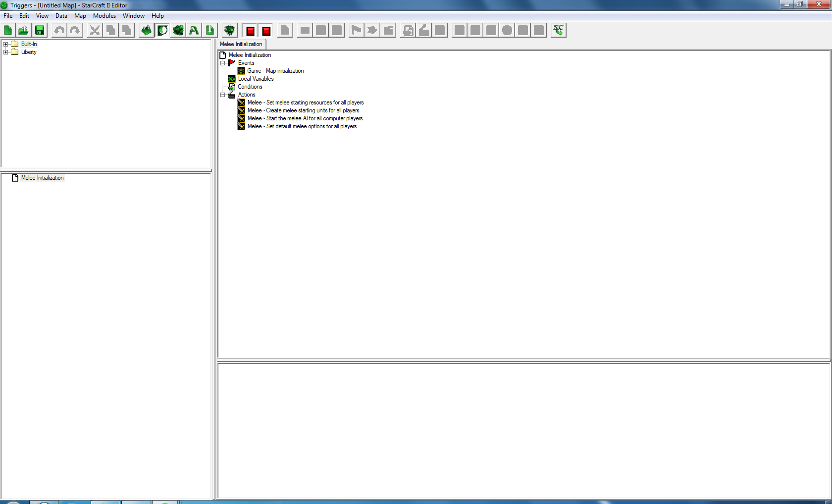Screen dimensions: 832x504
Task: Select the 'Game - Map initialization' event
Action: click(x=275, y=71)
